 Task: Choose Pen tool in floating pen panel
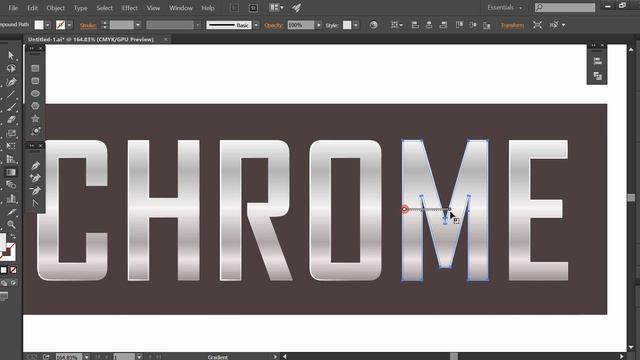[35, 165]
